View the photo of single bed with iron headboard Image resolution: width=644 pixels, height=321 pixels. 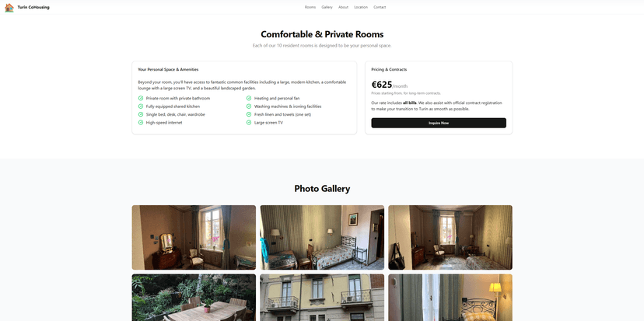pos(322,237)
